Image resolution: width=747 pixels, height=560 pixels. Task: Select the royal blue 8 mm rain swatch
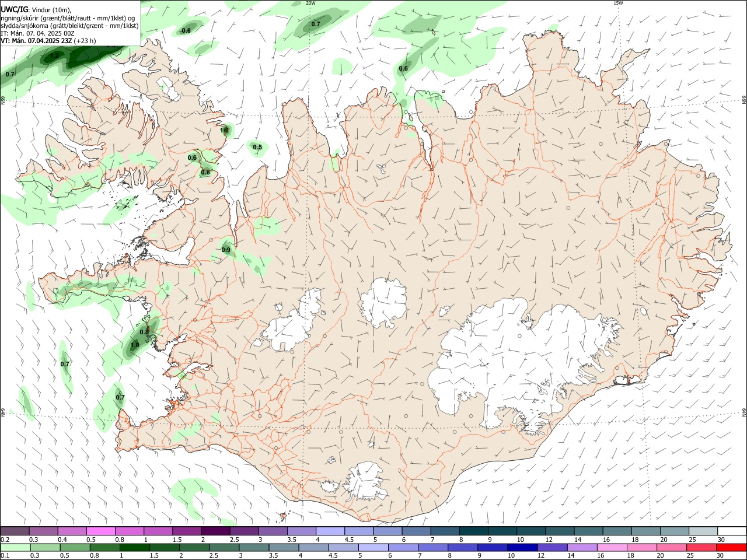pyautogui.click(x=462, y=547)
